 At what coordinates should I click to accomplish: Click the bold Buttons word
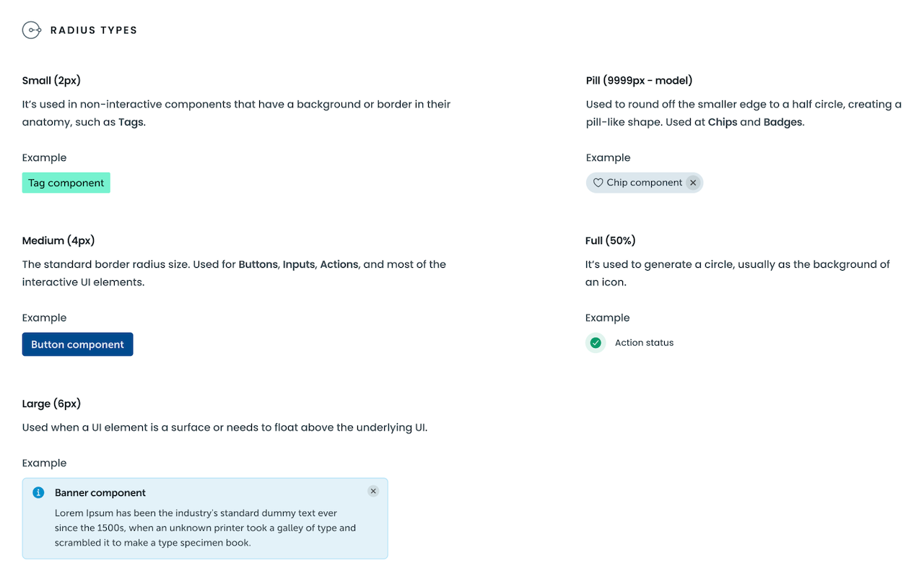pyautogui.click(x=258, y=264)
